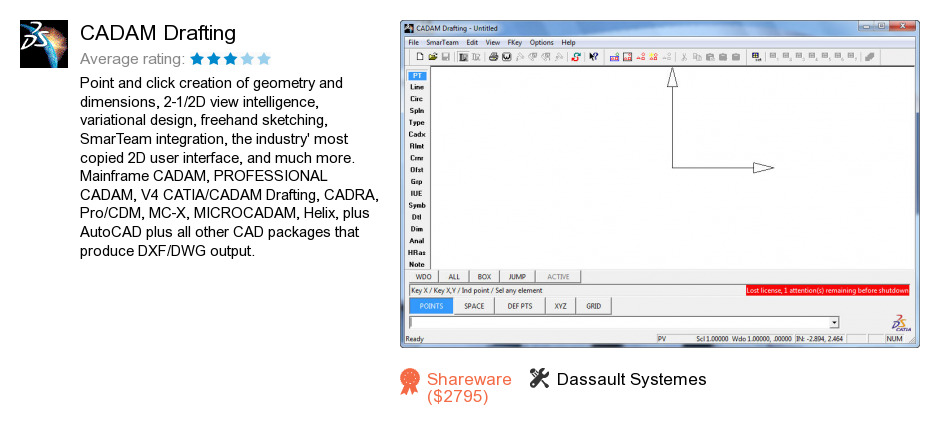Click the CADAM Drafting page title
940x432 pixels.
tap(158, 33)
